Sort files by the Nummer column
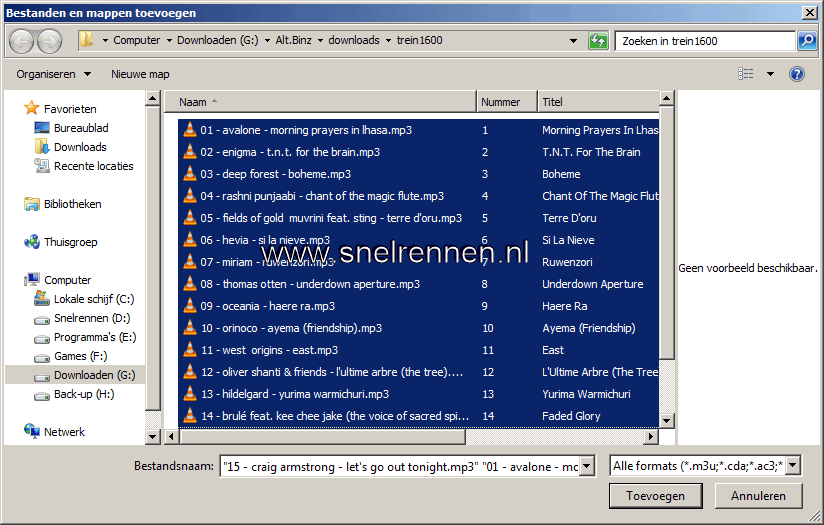824x525 pixels. click(507, 102)
